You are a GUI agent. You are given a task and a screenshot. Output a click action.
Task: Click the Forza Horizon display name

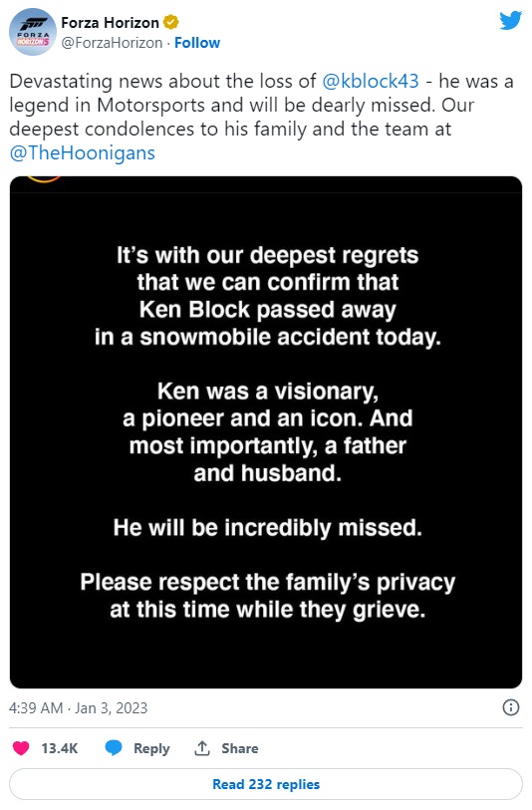(x=110, y=22)
